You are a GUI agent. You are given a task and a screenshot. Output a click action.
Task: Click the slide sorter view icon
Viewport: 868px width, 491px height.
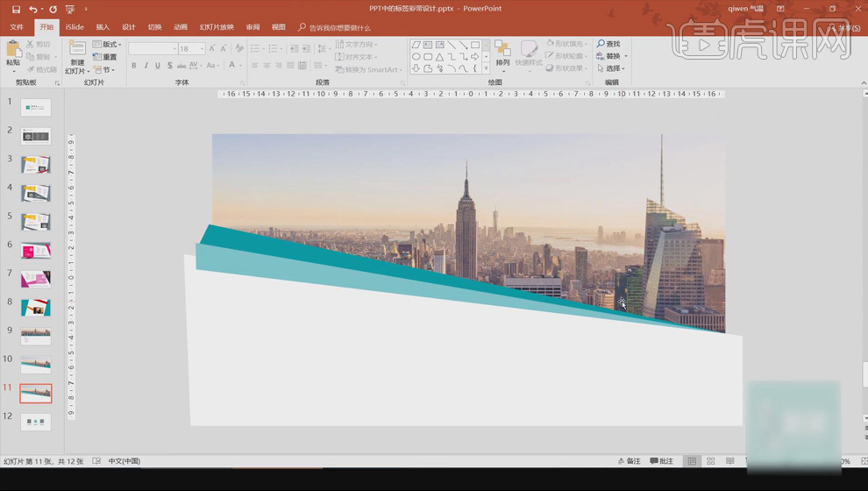click(x=710, y=461)
